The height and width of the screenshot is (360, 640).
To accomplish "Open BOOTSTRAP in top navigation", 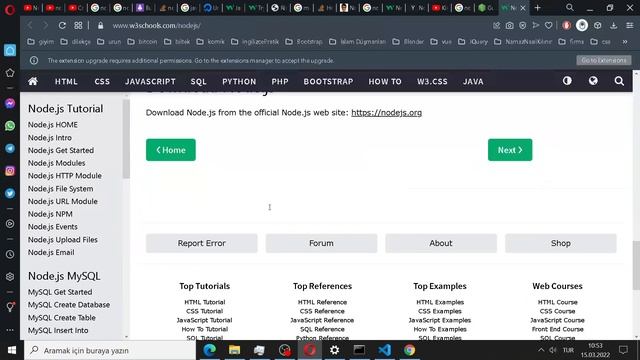I will point(328,82).
